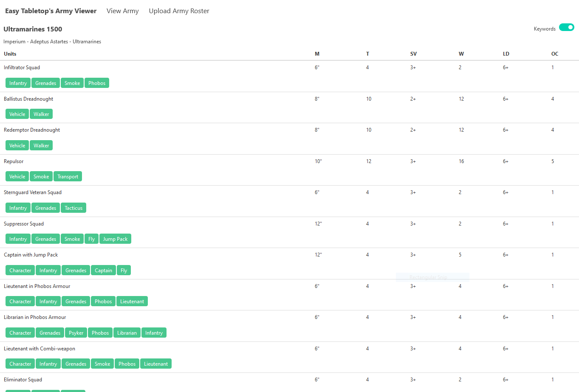Select the Repulsor unit name
This screenshot has width=579, height=392.
[14, 161]
